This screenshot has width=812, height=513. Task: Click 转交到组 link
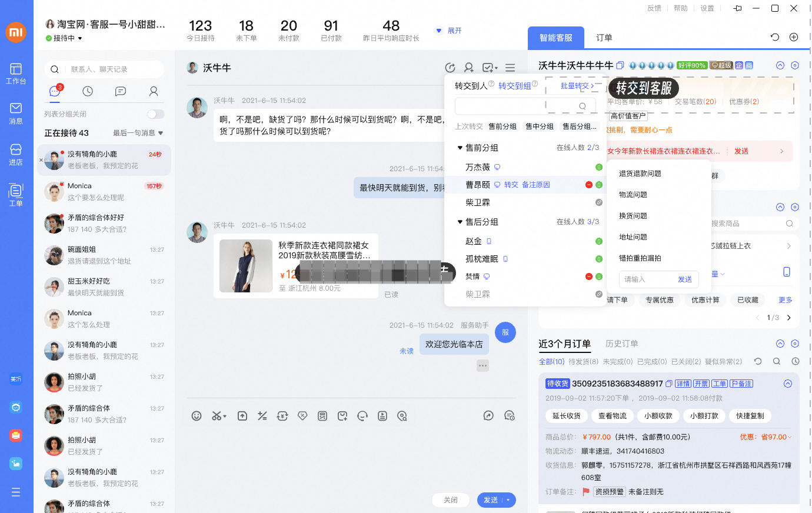(x=515, y=86)
